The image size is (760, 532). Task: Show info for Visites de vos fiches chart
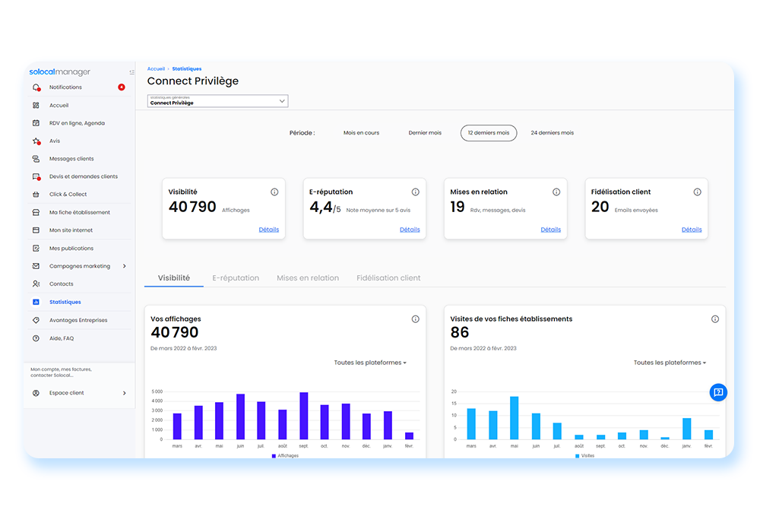[x=715, y=318]
